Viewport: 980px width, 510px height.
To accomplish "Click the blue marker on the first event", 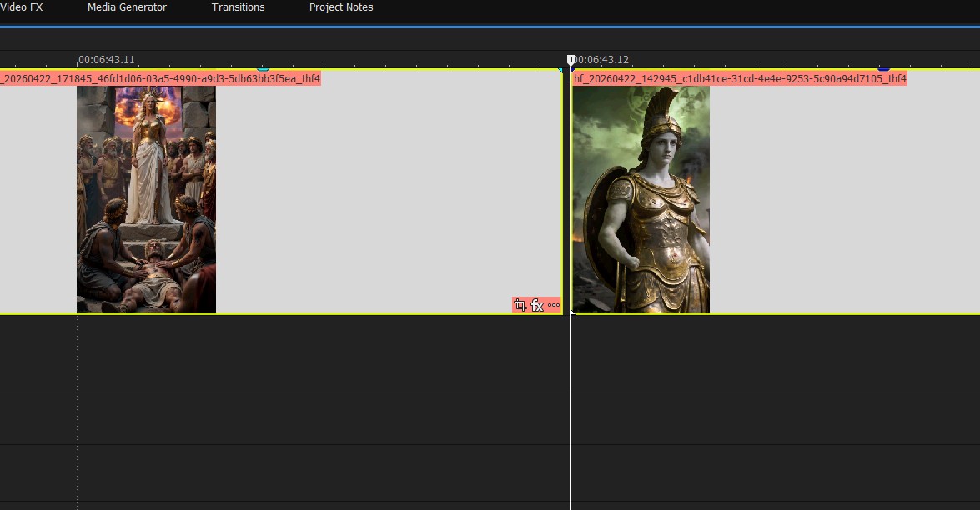I will click(x=264, y=67).
